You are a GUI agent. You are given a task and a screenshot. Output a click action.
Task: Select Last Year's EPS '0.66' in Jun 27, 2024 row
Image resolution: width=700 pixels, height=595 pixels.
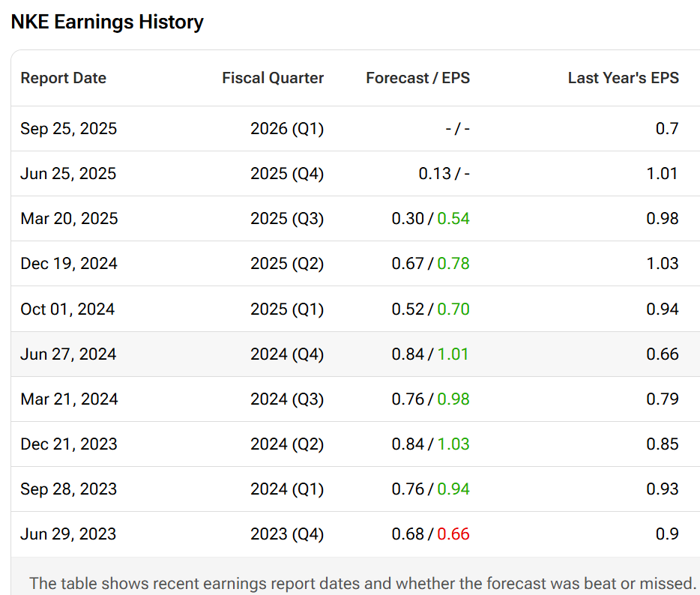[663, 354]
